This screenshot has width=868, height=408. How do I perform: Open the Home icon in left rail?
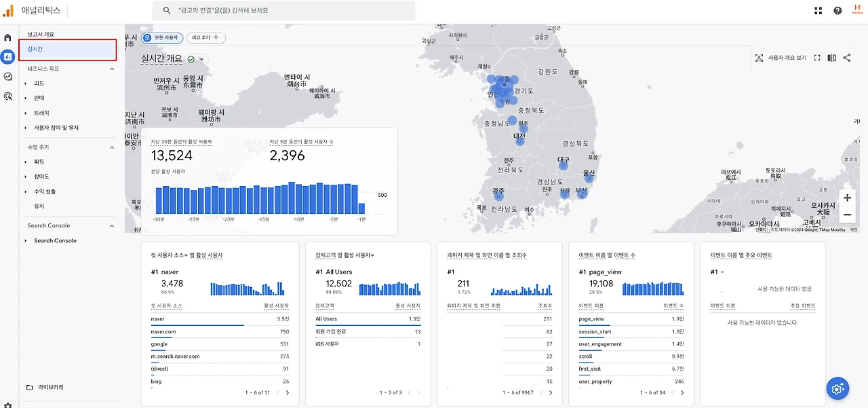pos(7,37)
